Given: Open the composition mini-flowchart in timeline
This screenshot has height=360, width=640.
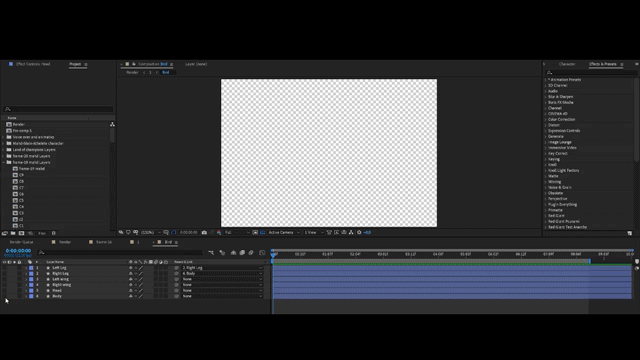Looking at the screenshot, I should (211, 253).
